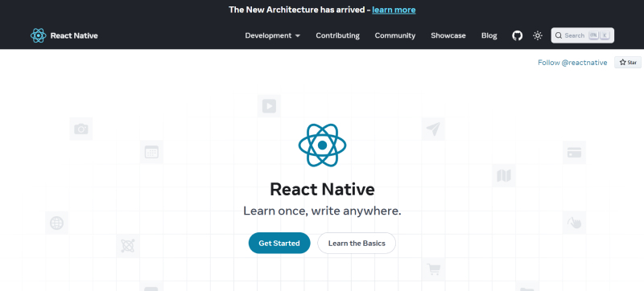The image size is (644, 291).
Task: Click the magnifier icon in search box
Action: (x=559, y=35)
